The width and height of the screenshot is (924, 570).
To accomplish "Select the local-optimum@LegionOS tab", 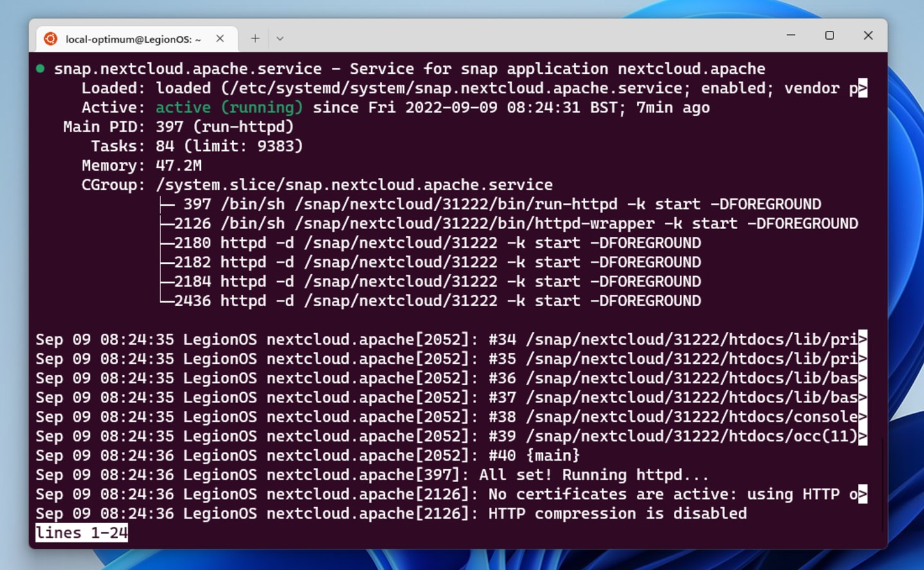I will [137, 39].
